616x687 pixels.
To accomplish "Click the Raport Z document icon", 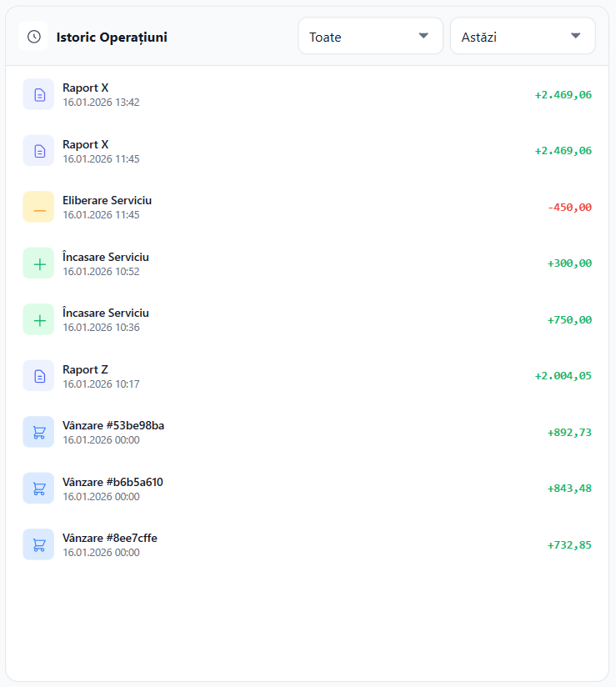I will click(38, 376).
